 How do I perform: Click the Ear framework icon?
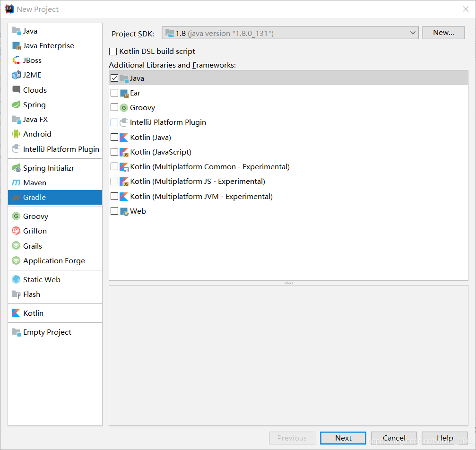click(124, 93)
